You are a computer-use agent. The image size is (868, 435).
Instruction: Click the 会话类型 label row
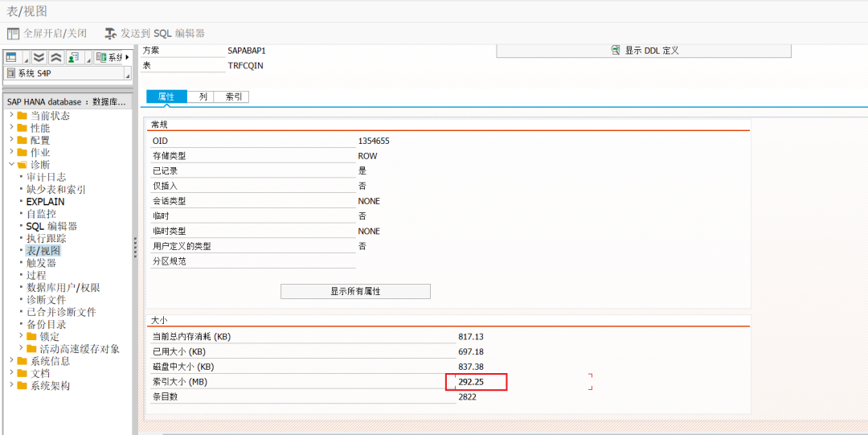click(x=252, y=201)
